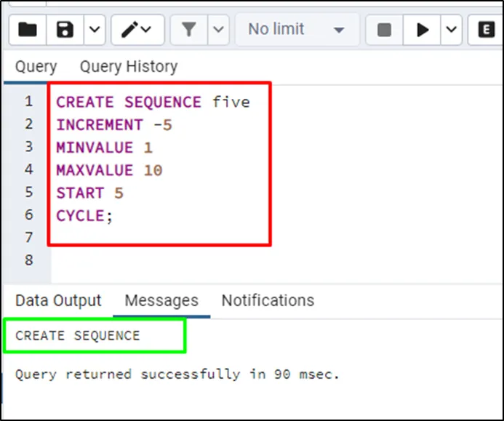Click the Explain 'E' toolbar button
504x421 pixels.
click(486, 30)
